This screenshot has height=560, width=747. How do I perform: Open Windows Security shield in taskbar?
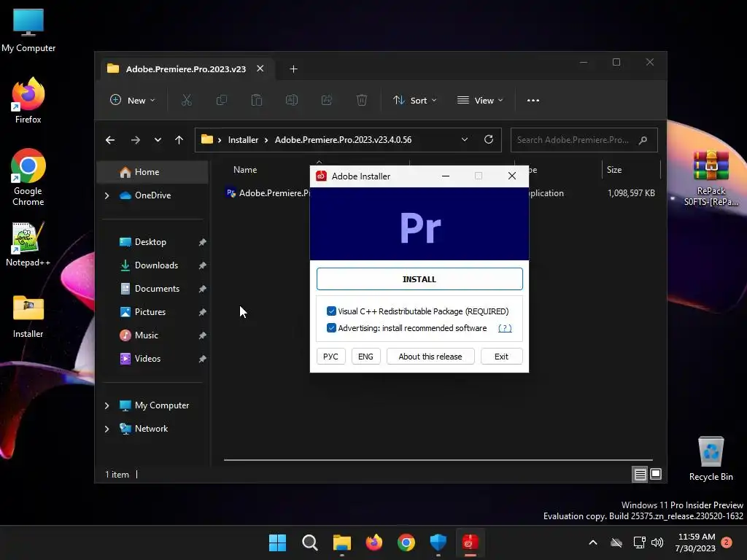click(438, 542)
